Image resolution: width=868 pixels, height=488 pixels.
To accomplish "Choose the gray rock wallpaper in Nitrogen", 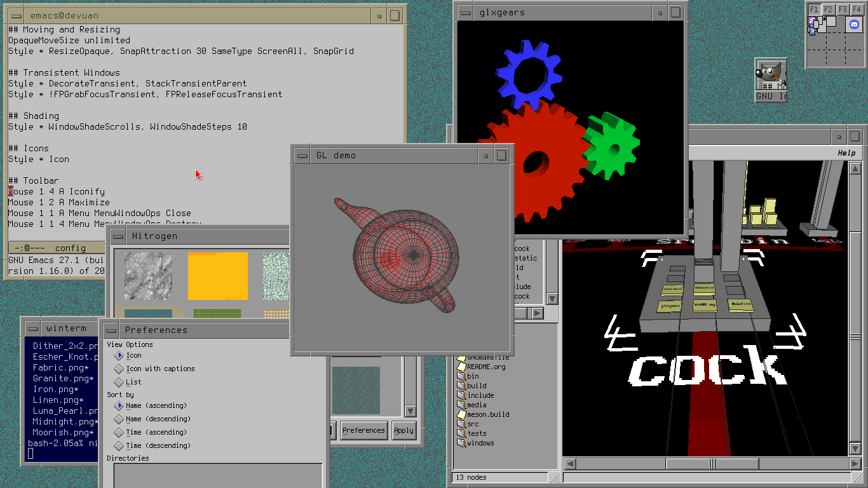I will 148,276.
